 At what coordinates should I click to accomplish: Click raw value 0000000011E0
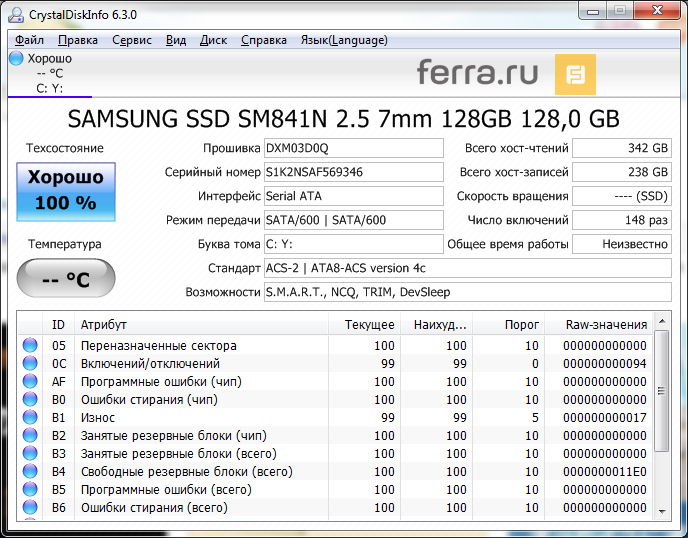605,472
